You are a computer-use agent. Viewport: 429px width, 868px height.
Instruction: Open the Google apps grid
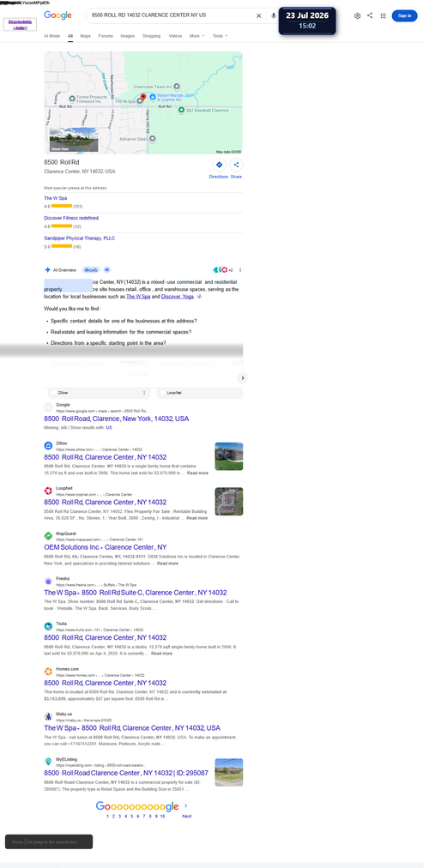[x=383, y=16]
